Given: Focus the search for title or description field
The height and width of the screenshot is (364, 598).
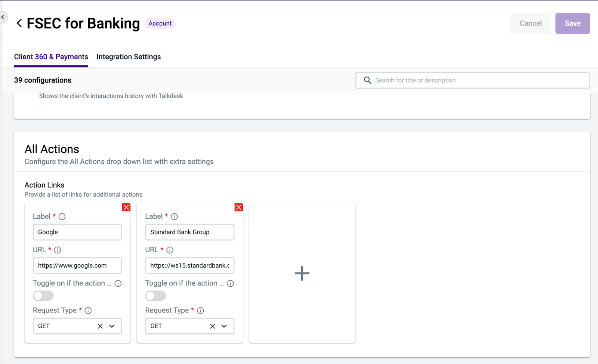Looking at the screenshot, I should [x=473, y=80].
